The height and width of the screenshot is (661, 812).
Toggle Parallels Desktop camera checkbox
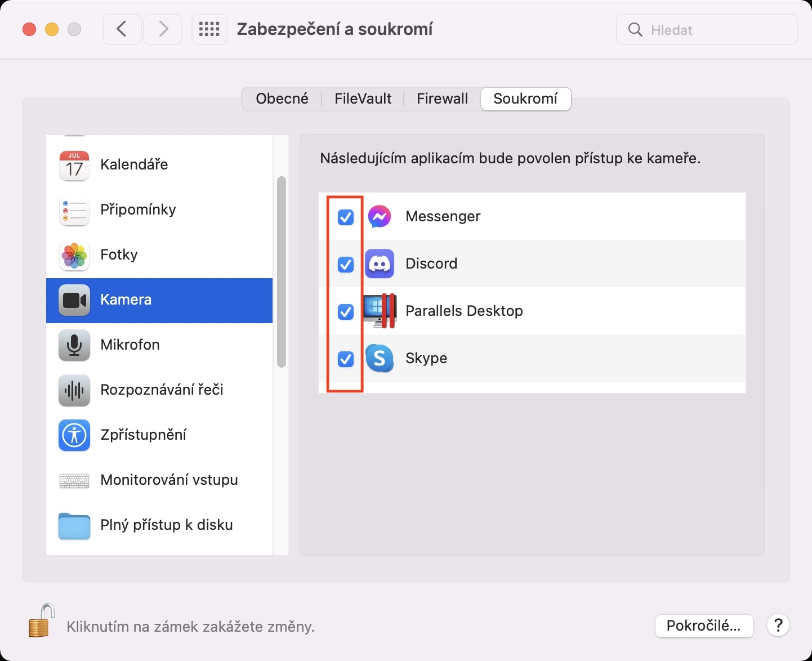coord(345,311)
